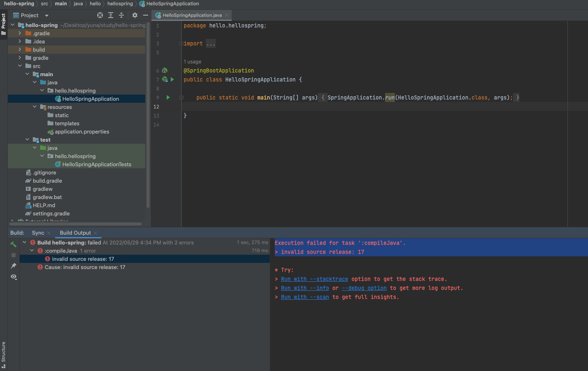Click the Project panel horizontal scrollbar
Image resolution: width=588 pixels, height=371 pixels.
pyautogui.click(x=76, y=224)
